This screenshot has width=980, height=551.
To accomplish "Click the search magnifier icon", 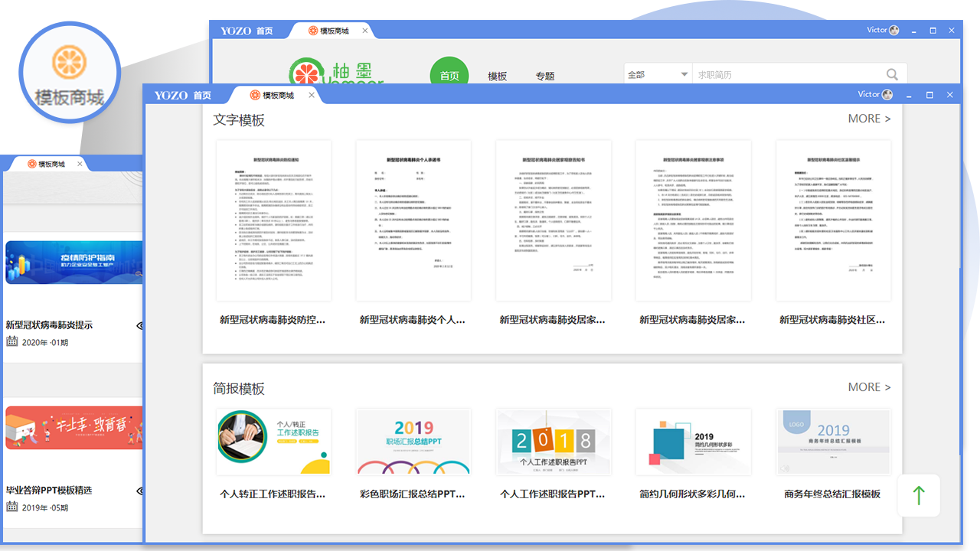I will 891,74.
